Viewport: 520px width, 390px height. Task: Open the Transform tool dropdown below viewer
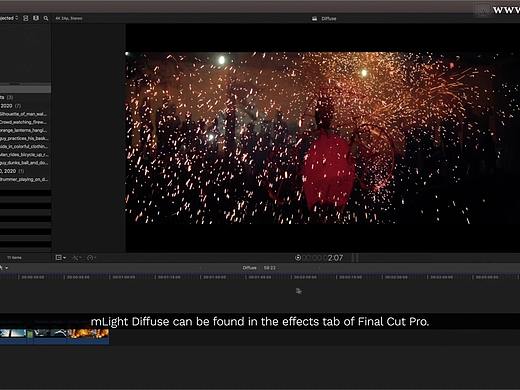pos(77,258)
